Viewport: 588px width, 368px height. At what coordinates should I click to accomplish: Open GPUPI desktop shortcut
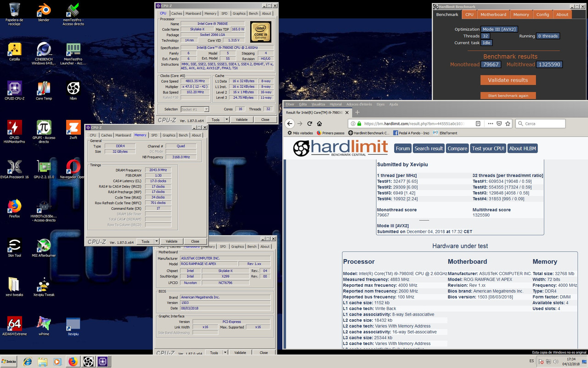pos(44,132)
